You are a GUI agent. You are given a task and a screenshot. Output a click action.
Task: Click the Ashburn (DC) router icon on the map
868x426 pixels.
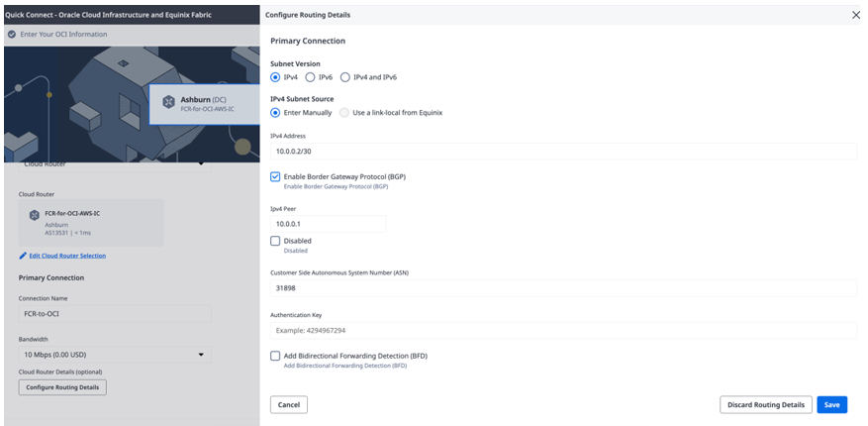tap(168, 102)
